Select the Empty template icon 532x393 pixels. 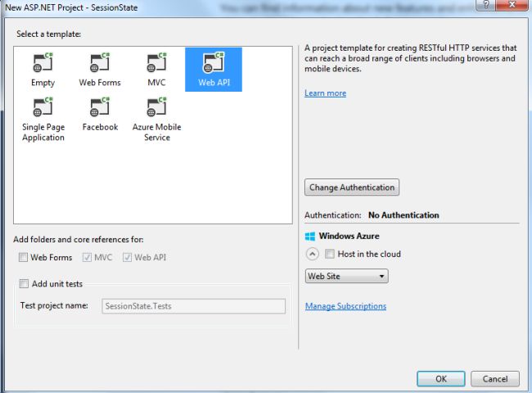[43, 62]
